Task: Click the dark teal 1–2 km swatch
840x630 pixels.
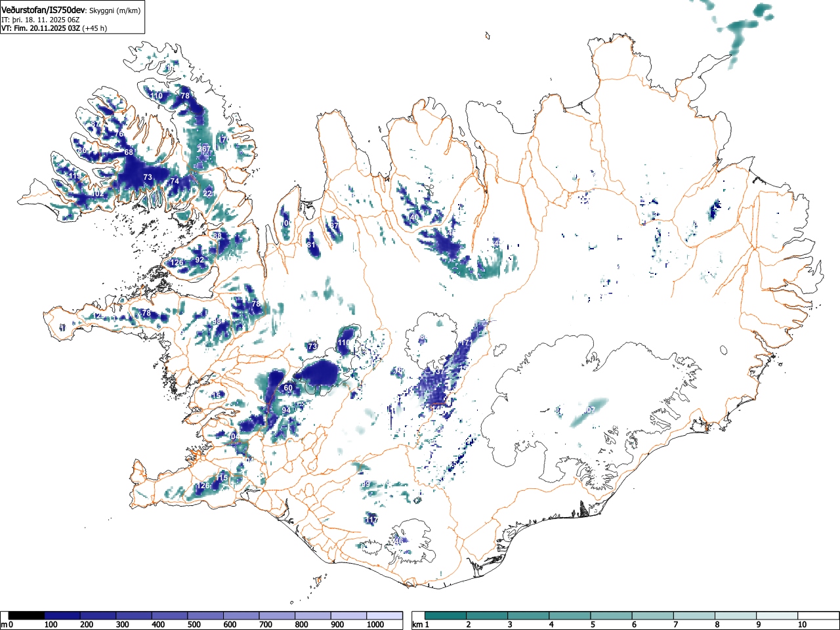Action: tap(446, 616)
